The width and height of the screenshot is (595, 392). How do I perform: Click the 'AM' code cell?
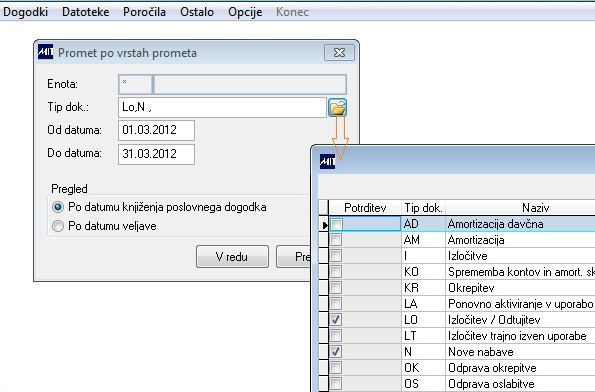coord(423,240)
